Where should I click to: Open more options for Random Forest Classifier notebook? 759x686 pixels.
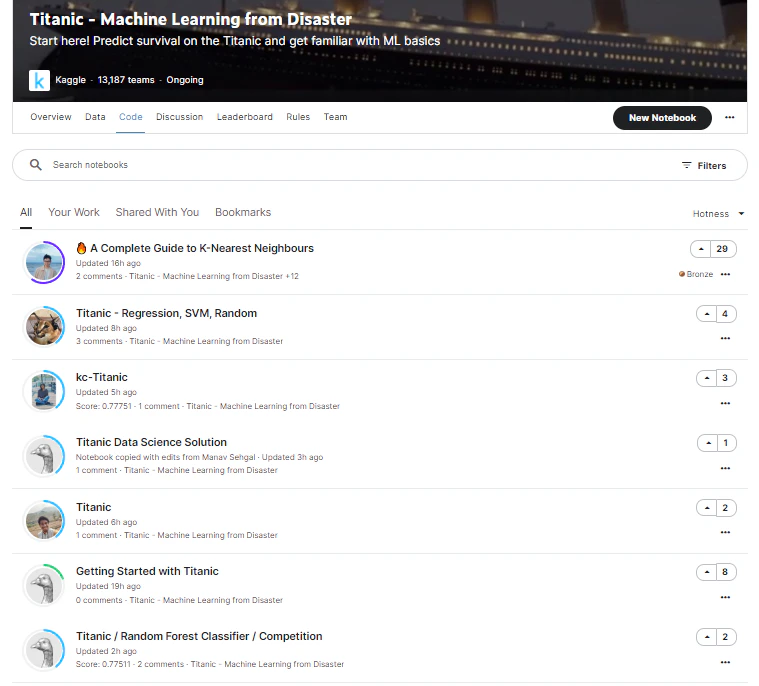coord(725,662)
